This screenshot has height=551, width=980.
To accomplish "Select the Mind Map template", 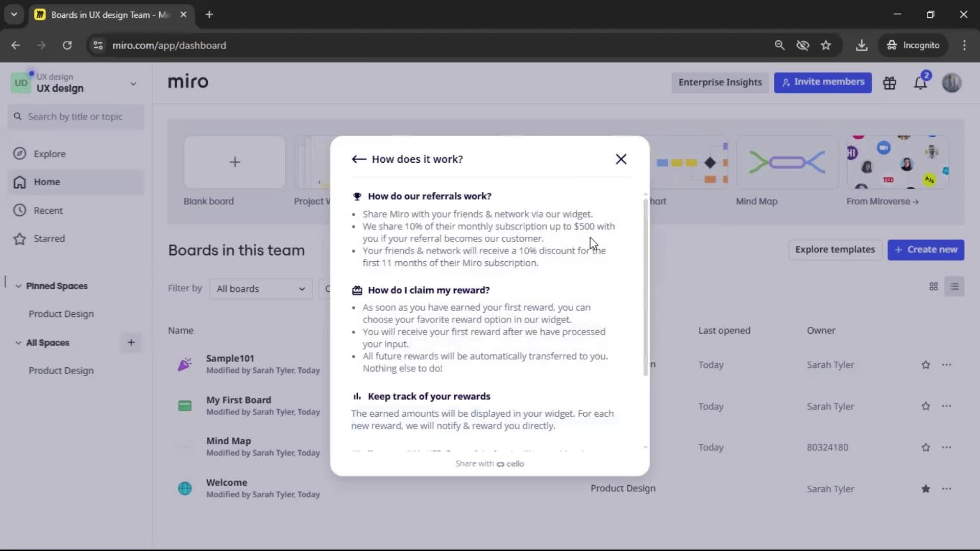I will tap(787, 162).
